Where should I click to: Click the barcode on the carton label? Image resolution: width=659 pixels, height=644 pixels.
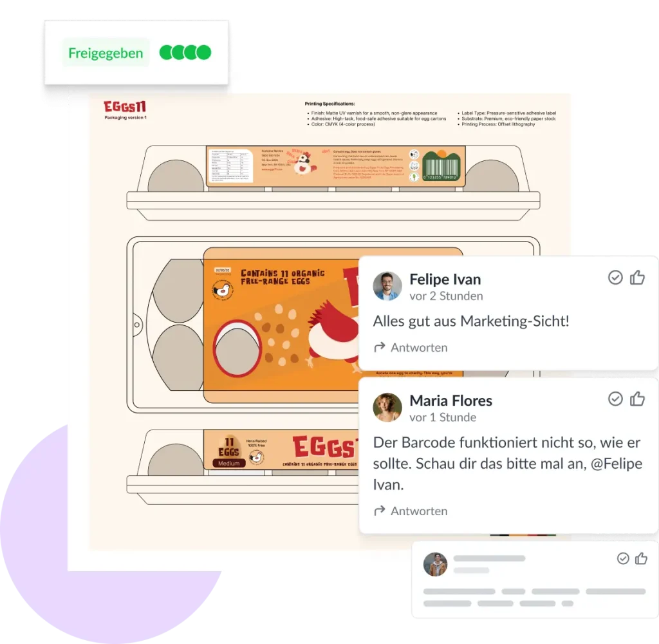tap(441, 166)
